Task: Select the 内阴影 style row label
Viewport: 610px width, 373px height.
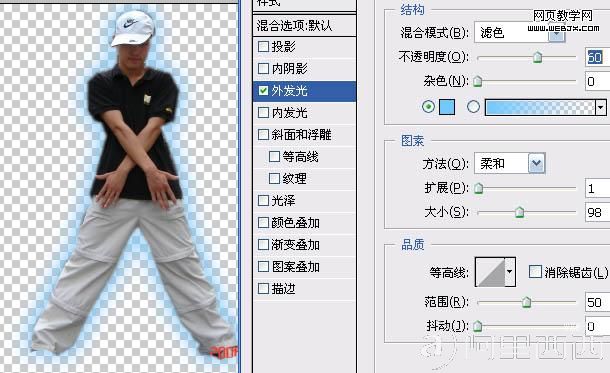Action: (x=289, y=68)
